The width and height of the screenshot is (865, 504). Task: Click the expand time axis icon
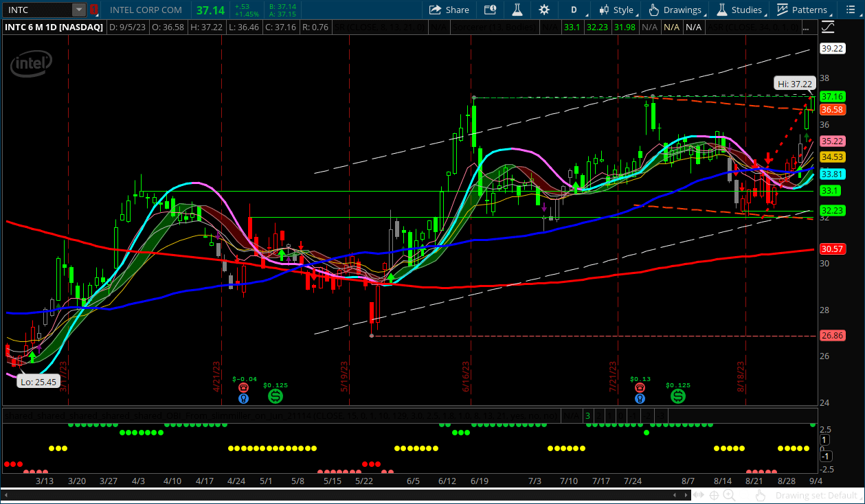point(700,495)
